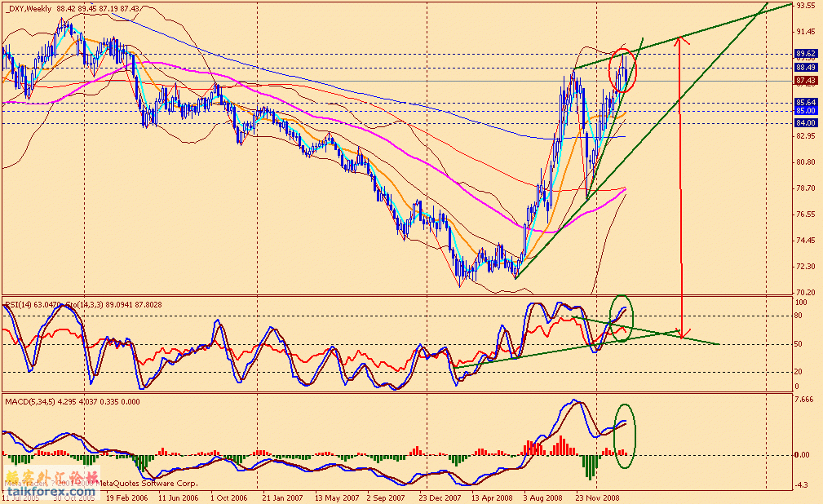Click the 2 Sep 2007 date label
823x504 pixels.
pyautogui.click(x=386, y=497)
